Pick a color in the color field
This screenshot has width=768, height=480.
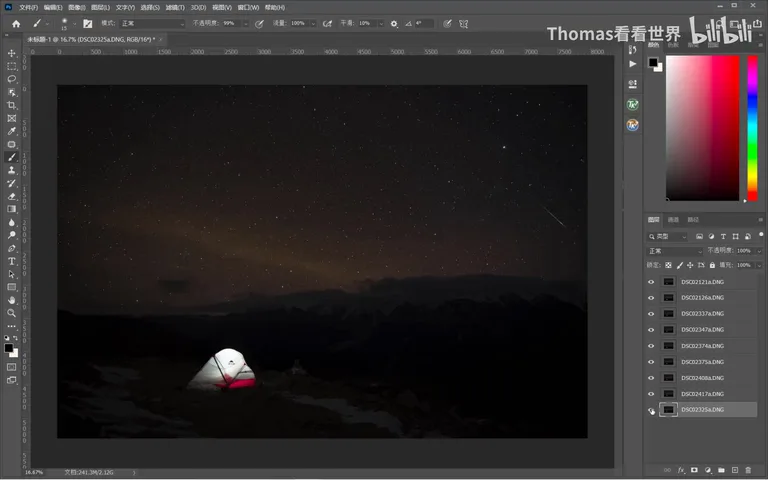point(702,128)
